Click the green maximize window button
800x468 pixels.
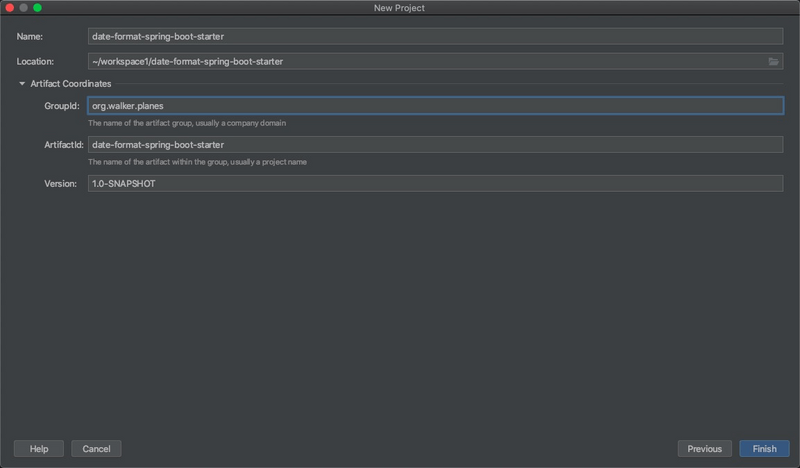pos(37,8)
